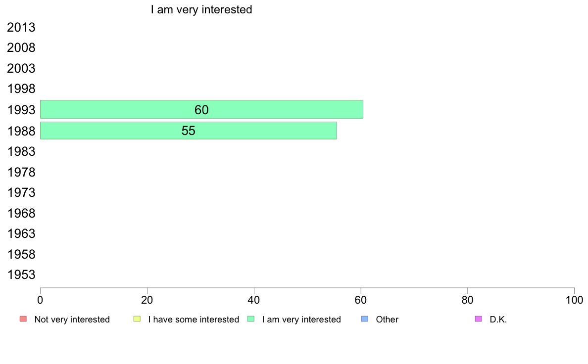Click the purple D.K. legend swatch

tap(479, 319)
